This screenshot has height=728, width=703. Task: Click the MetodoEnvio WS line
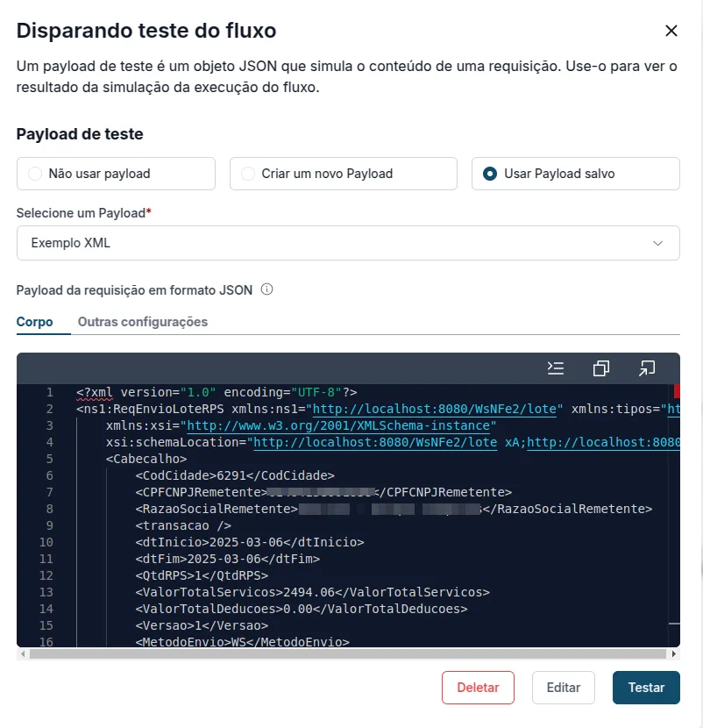(x=242, y=642)
